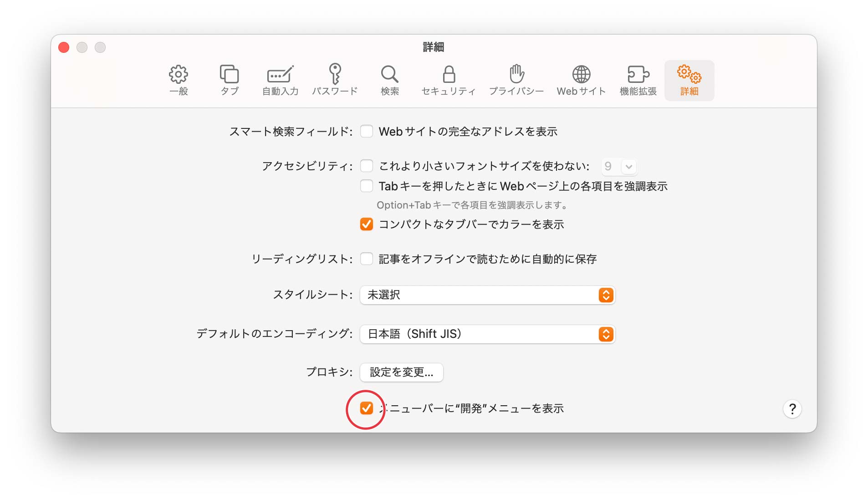Open the minimum font size 9 dropdown
868x500 pixels.
point(619,167)
